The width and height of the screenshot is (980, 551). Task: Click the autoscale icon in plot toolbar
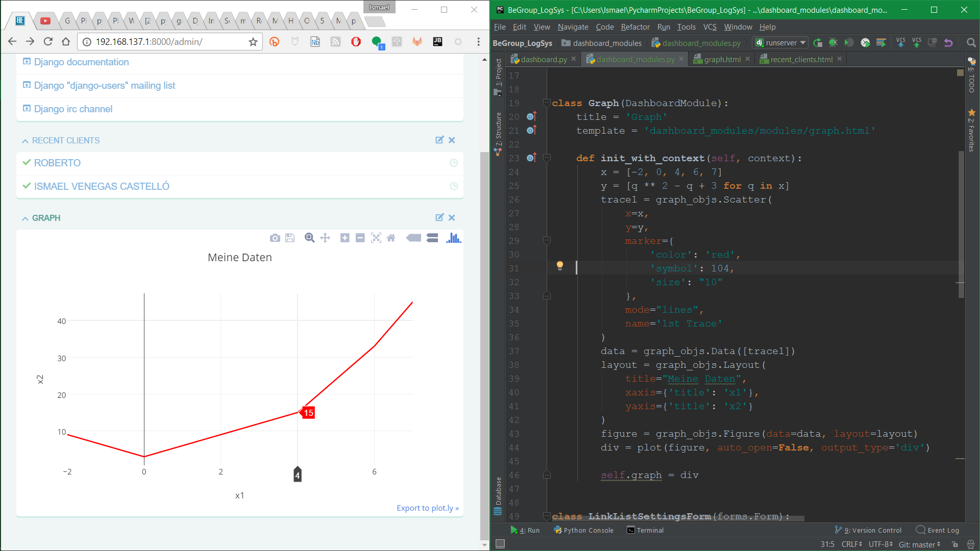tap(376, 238)
